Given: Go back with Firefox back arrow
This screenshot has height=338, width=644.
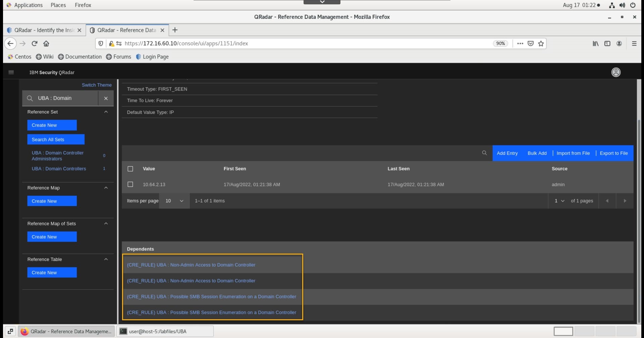Looking at the screenshot, I should pyautogui.click(x=10, y=43).
